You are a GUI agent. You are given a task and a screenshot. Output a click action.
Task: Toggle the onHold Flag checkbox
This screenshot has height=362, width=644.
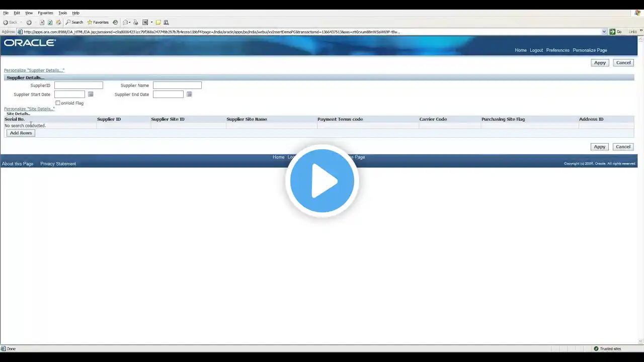(57, 103)
